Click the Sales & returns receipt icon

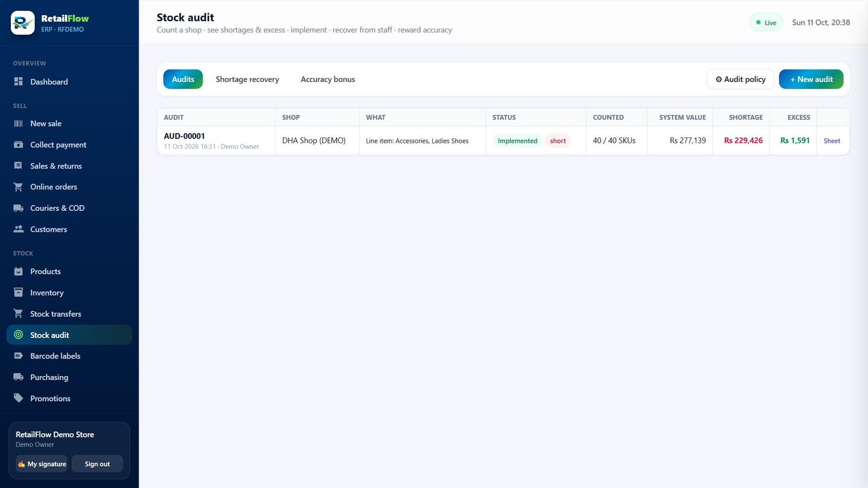pos(19,166)
